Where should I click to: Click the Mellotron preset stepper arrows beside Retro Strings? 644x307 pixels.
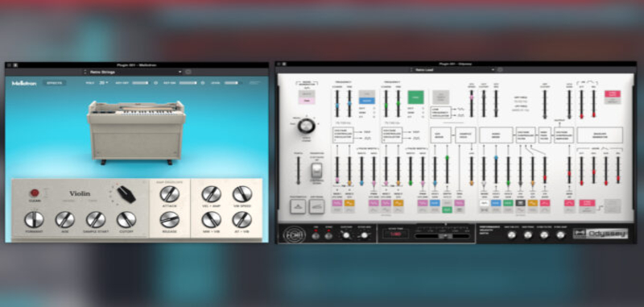click(x=85, y=72)
